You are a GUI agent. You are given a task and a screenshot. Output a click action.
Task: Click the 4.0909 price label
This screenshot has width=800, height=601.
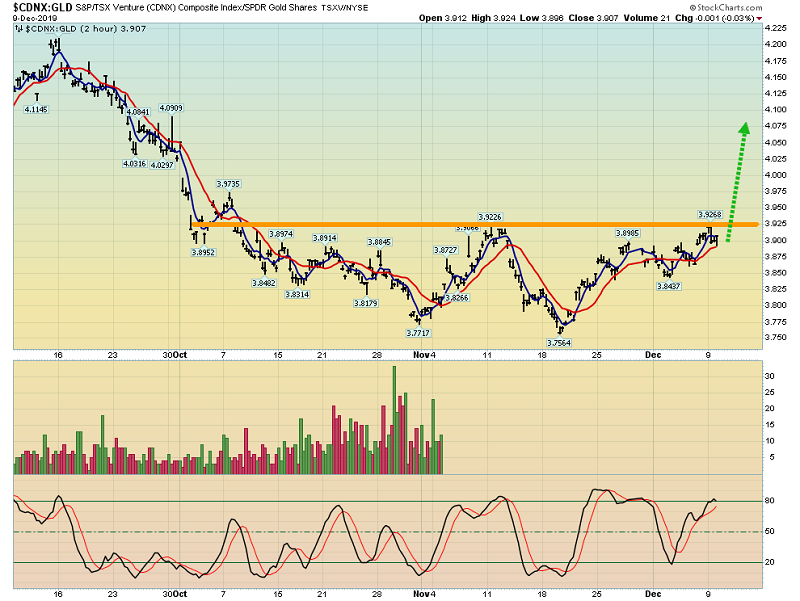(x=172, y=107)
